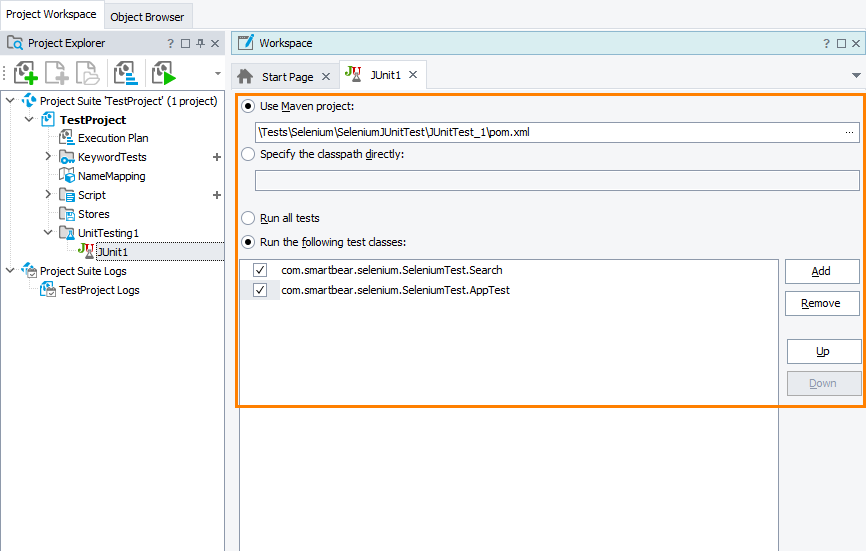
Task: Uncheck the SeleniumTest.AppTest test class
Action: 260,290
